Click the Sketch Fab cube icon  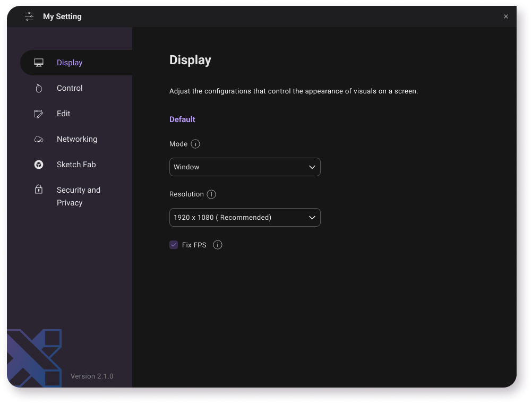(x=39, y=165)
